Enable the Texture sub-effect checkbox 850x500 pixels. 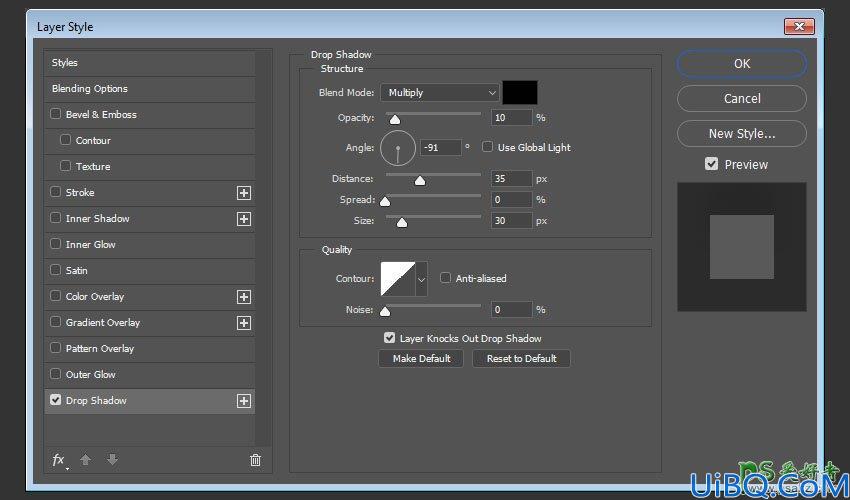(66, 166)
